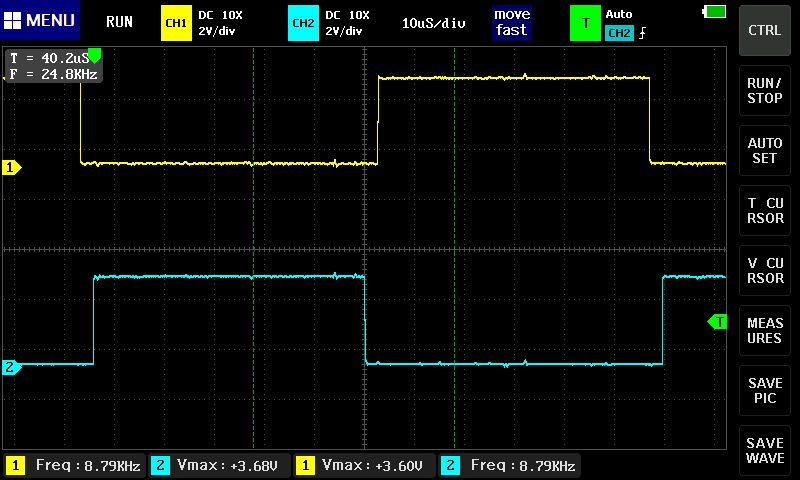The image size is (800, 480).
Task: Open CH1 DC 10X coupling settings
Action: (220, 22)
